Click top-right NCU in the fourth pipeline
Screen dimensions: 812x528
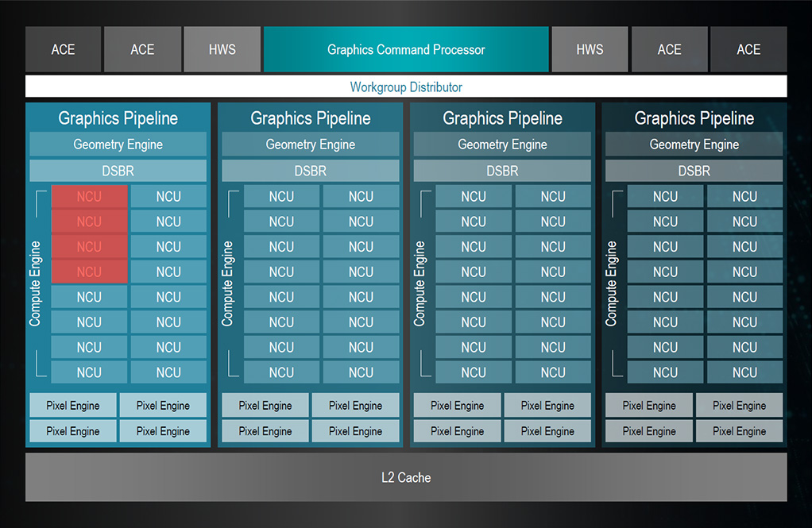(744, 197)
